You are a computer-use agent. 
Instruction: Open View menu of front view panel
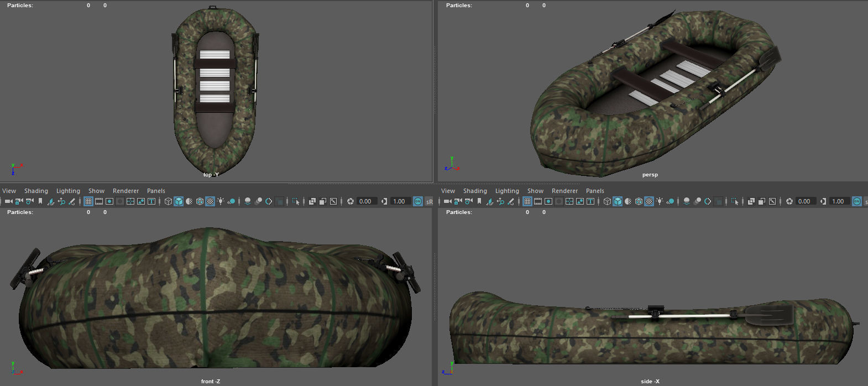[x=9, y=191]
